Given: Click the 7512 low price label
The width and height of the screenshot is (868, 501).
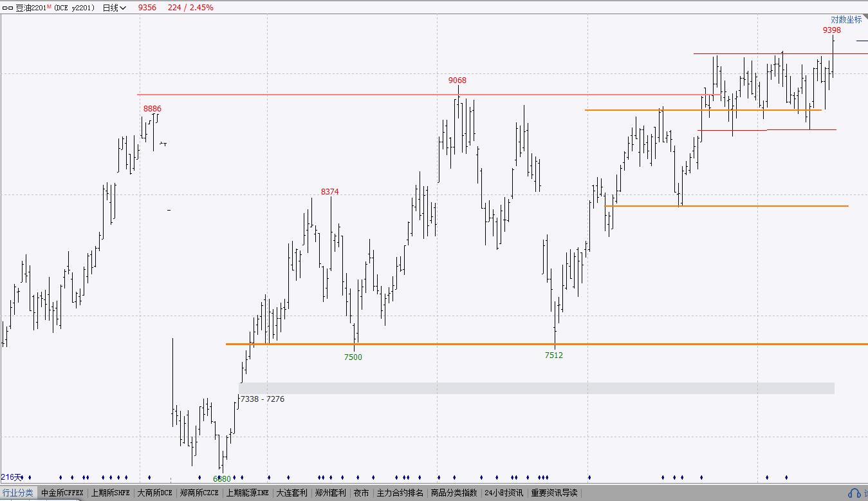Looking at the screenshot, I should coord(554,355).
